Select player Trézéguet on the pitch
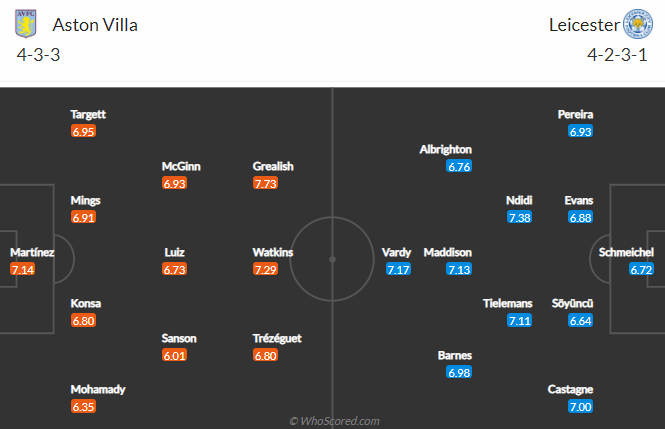This screenshot has width=665, height=429. coord(277,338)
